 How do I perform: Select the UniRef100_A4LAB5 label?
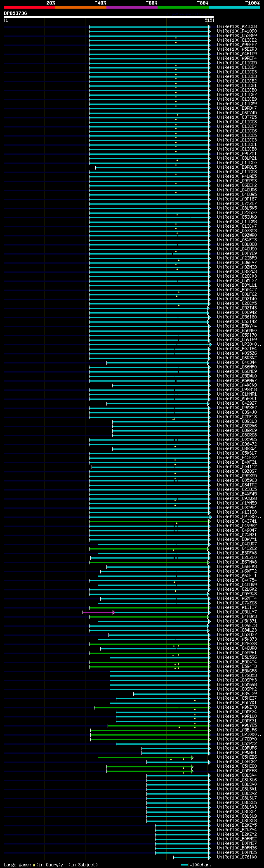click(237, 176)
